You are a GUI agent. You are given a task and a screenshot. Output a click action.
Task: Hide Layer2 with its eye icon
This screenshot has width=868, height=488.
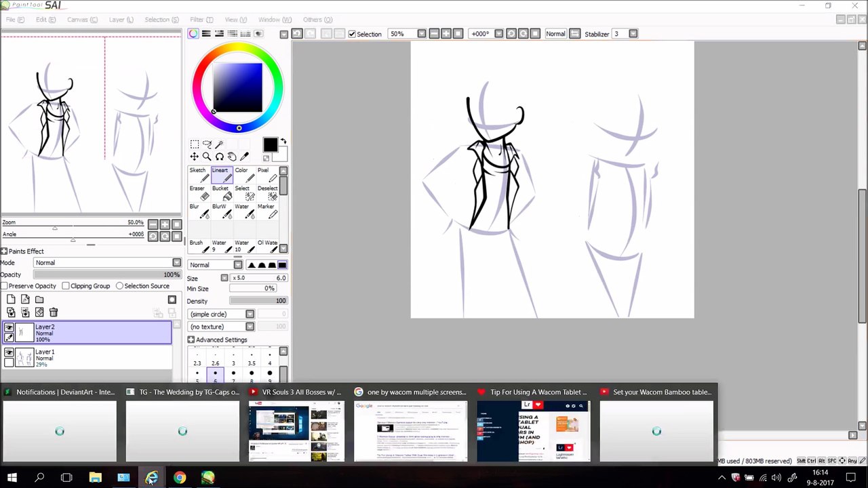tap(9, 328)
